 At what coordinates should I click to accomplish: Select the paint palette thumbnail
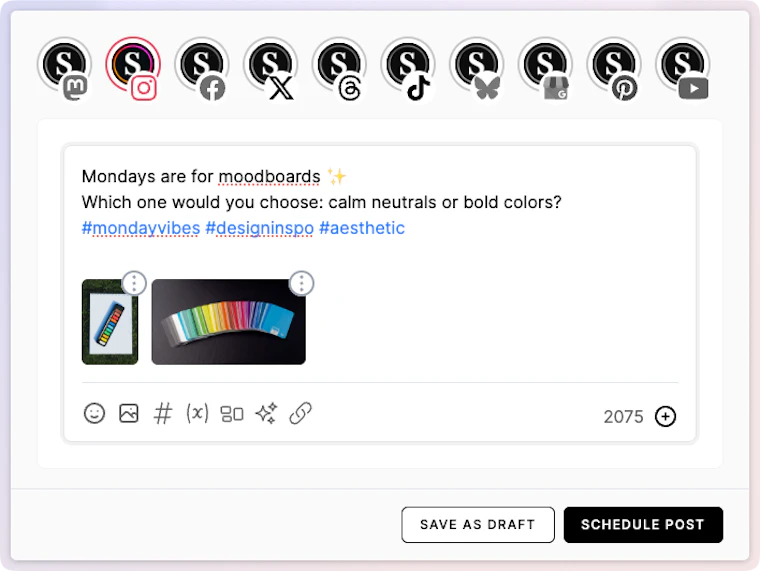[110, 322]
